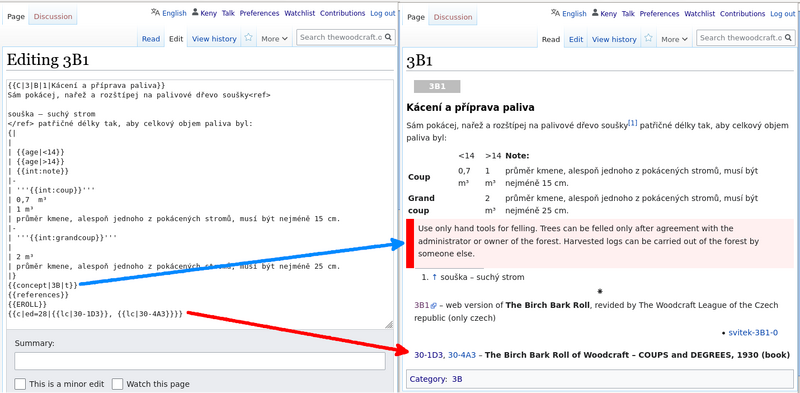Open 3B category link

click(457, 379)
